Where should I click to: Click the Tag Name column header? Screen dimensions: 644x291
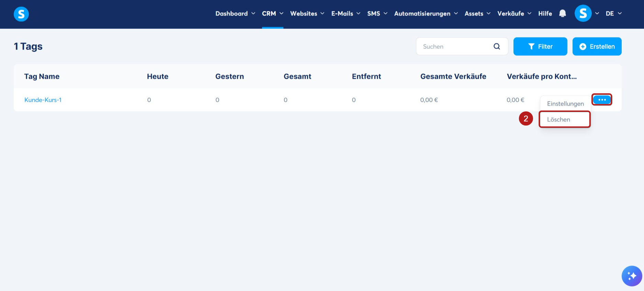point(42,76)
